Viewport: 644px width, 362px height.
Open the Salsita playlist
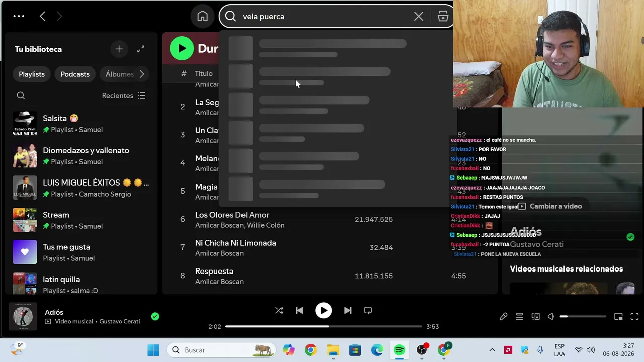coord(80,124)
